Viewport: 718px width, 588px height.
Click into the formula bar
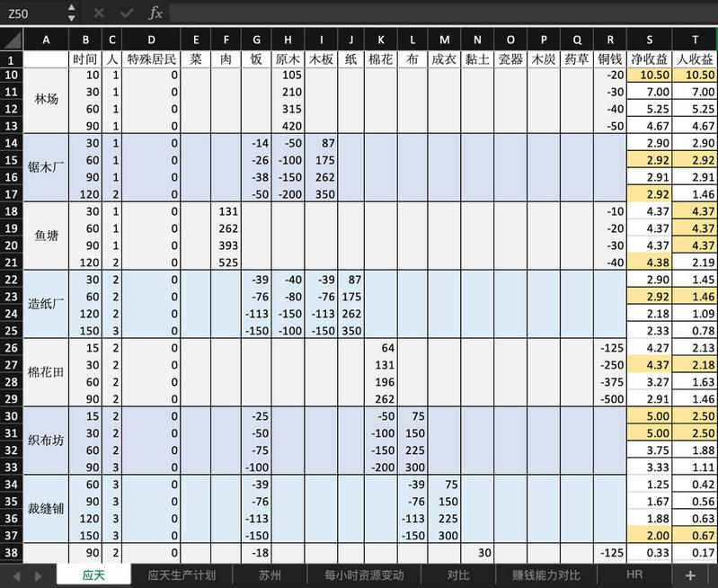pyautogui.click(x=443, y=13)
